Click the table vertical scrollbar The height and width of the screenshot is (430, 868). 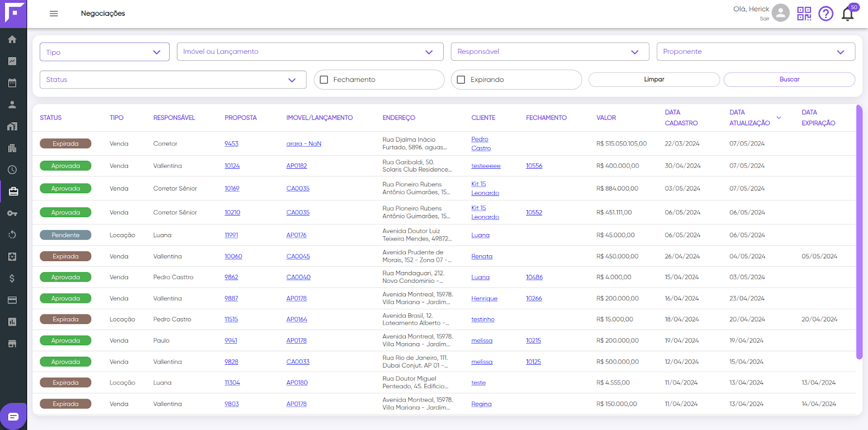(859, 232)
